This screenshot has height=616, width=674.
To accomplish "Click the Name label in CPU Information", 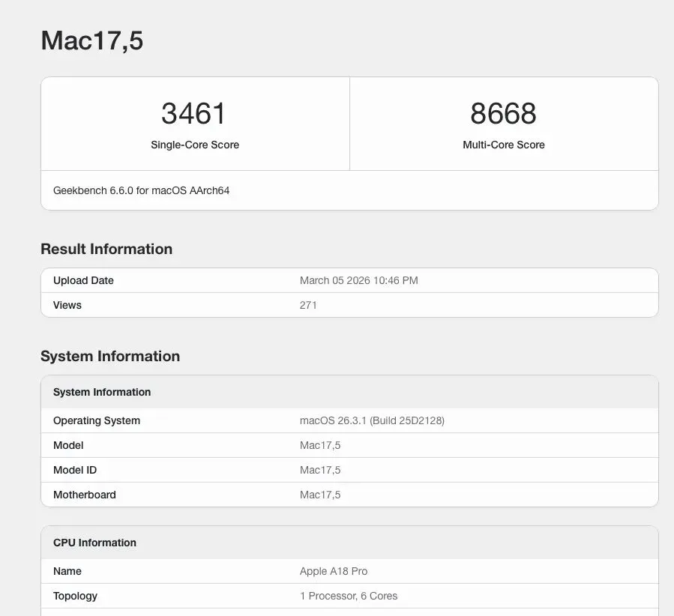I will (x=67, y=571).
